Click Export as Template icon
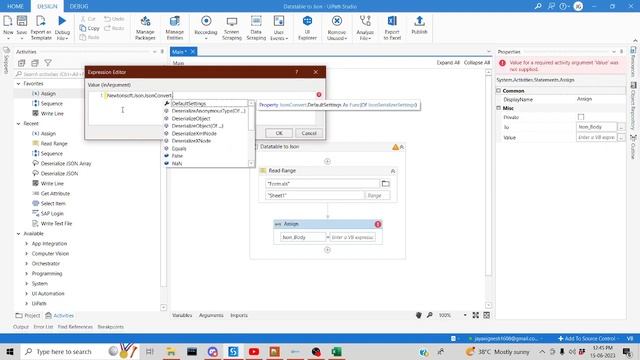This screenshot has height=360, width=640. point(41,21)
